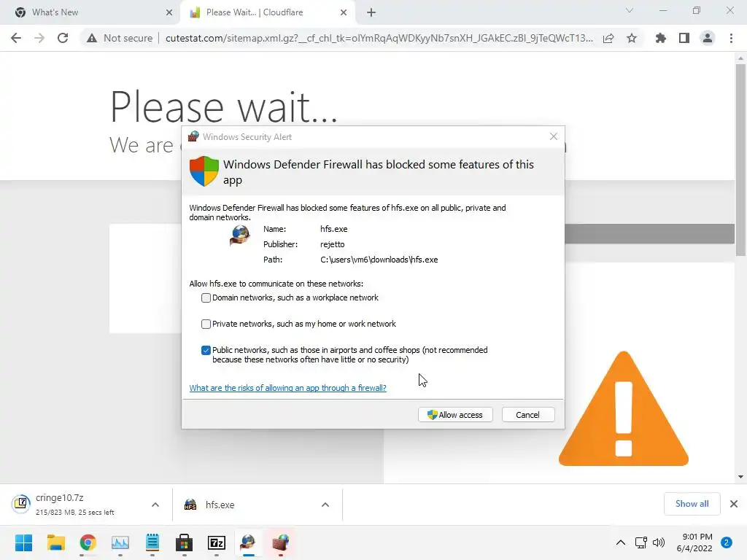
Task: Open the performance monitor taskbar app
Action: click(120, 542)
